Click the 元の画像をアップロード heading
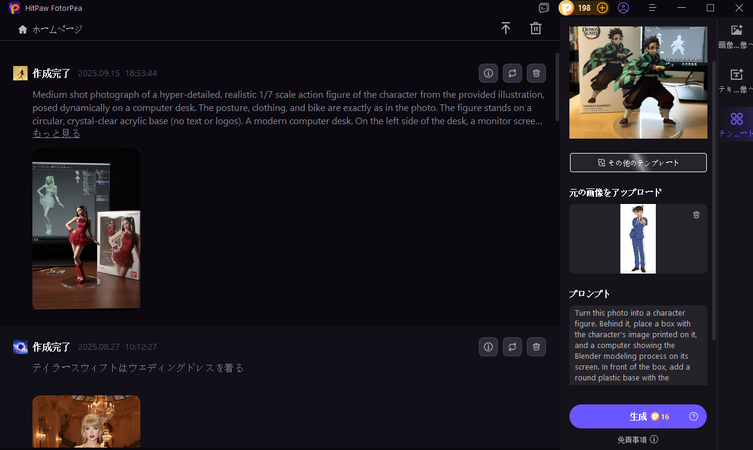Viewport: 753px width, 450px height. [x=615, y=193]
